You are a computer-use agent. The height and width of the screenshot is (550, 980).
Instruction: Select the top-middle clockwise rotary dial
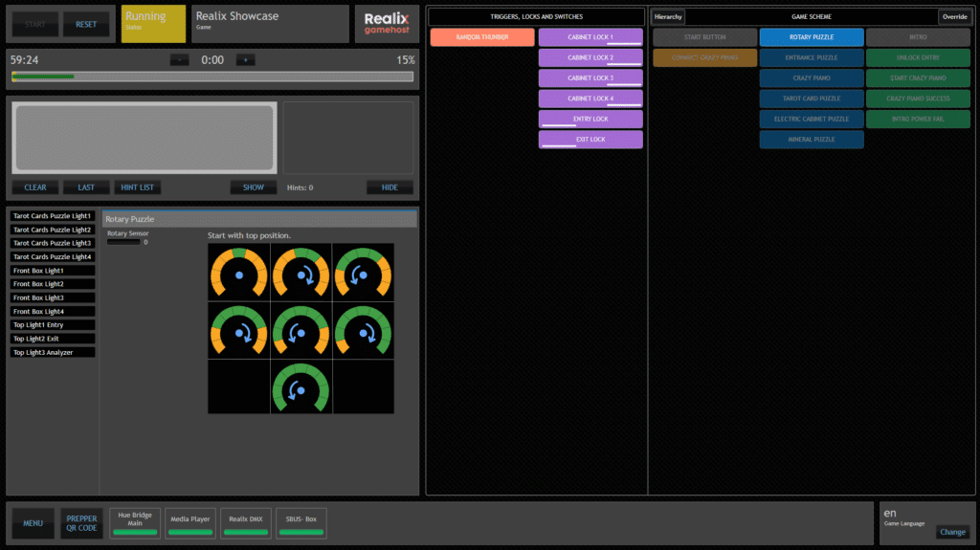click(x=301, y=273)
